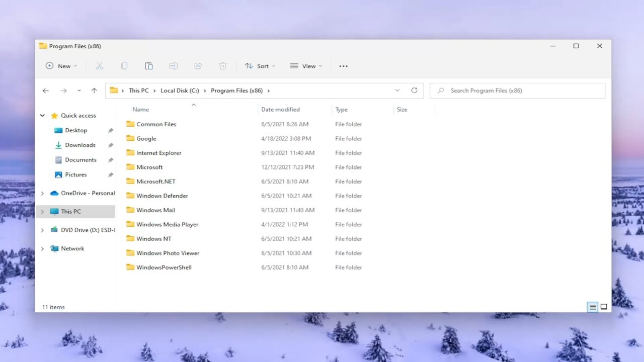Select the Microsoft folder name
The image size is (644, 362).
149,167
